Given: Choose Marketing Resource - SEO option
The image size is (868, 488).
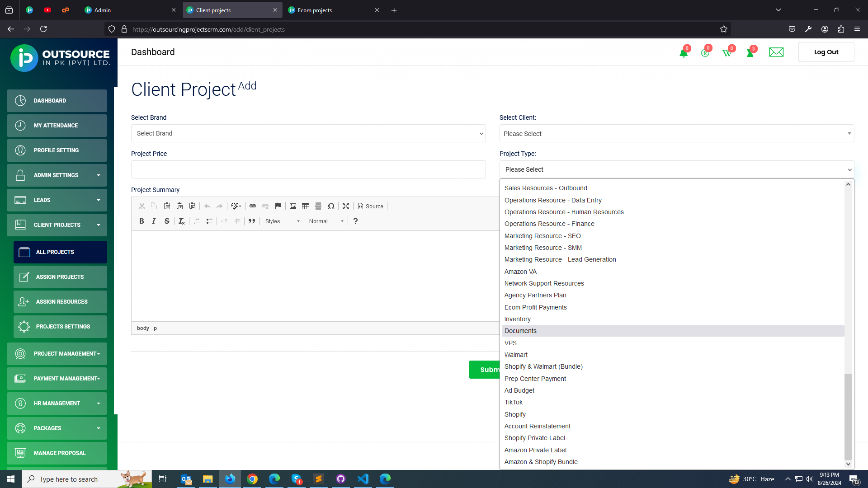Looking at the screenshot, I should point(673,236).
